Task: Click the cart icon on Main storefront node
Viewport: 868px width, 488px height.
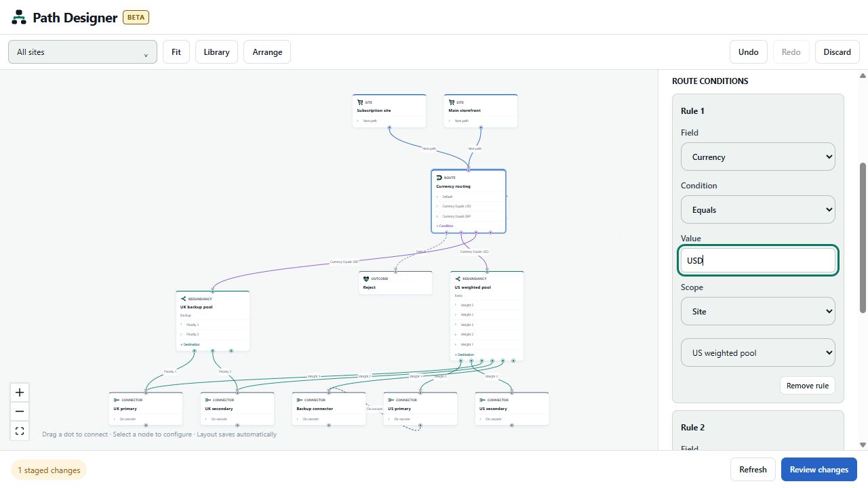Action: [x=452, y=102]
